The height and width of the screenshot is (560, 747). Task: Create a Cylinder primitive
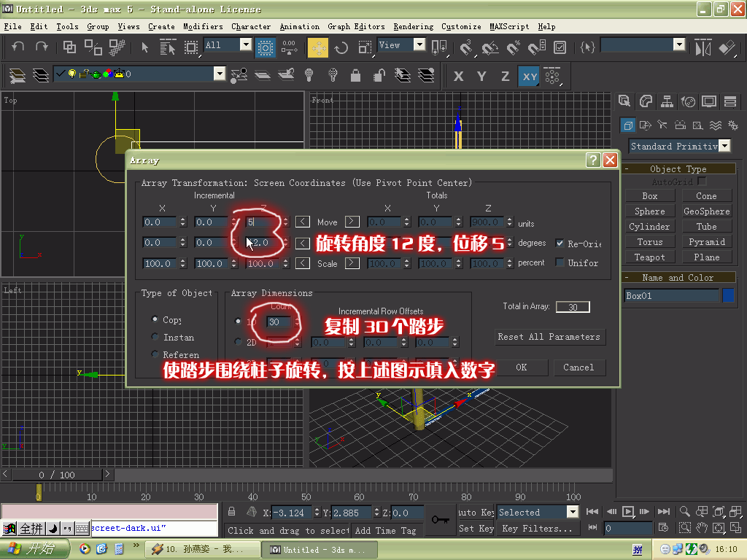pyautogui.click(x=649, y=227)
